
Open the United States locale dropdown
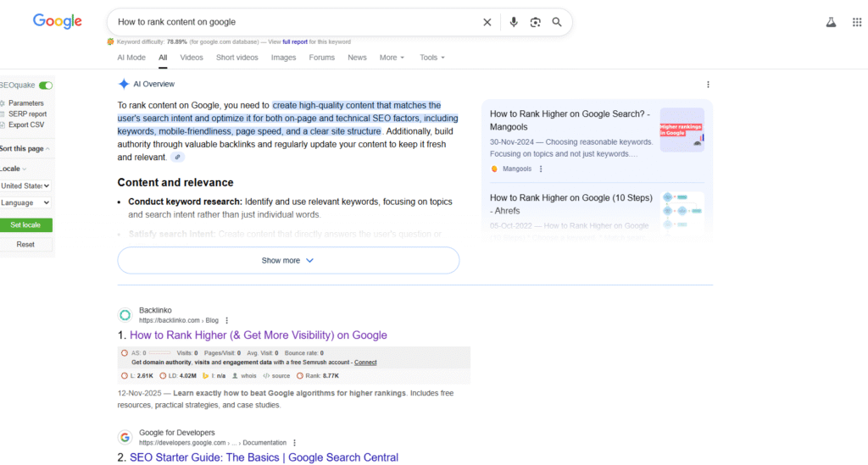coord(25,185)
